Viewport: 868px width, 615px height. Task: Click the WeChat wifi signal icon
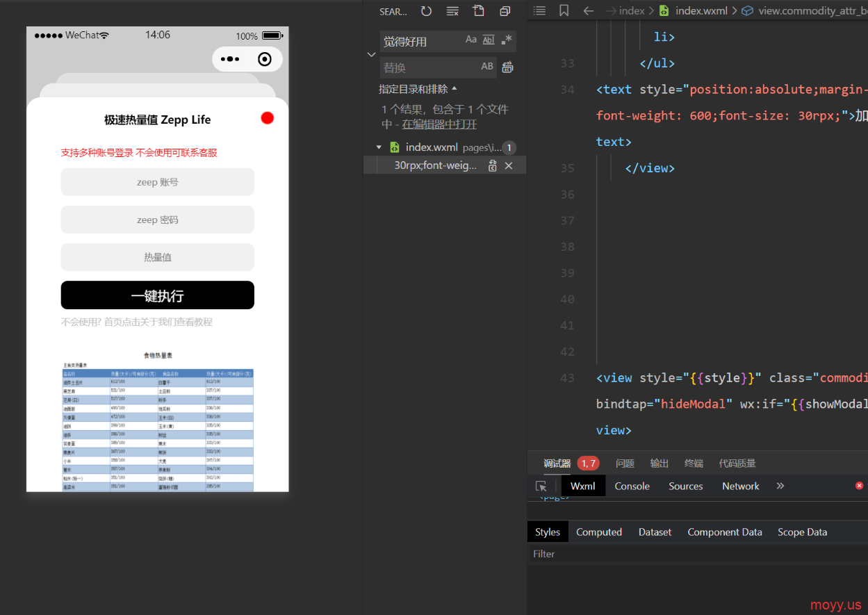(104, 35)
